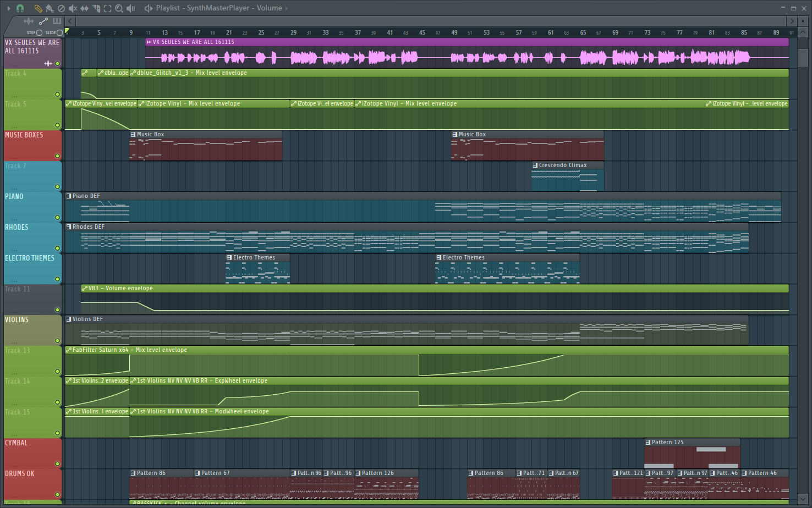Open clip menu of first Electro Themes clip
This screenshot has height=508, width=812.
(x=229, y=258)
